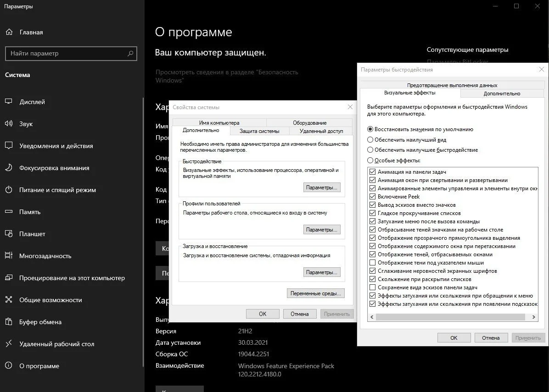
Task: Click the Многозадачность icon
Action: tap(9, 256)
